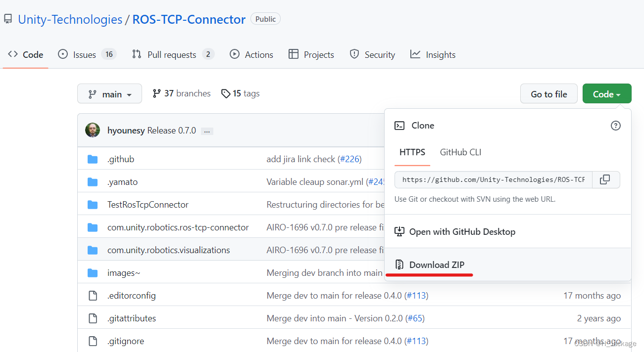Click the Pull requests count badge 2
Screen dimensions: 644x352
pyautogui.click(x=208, y=54)
